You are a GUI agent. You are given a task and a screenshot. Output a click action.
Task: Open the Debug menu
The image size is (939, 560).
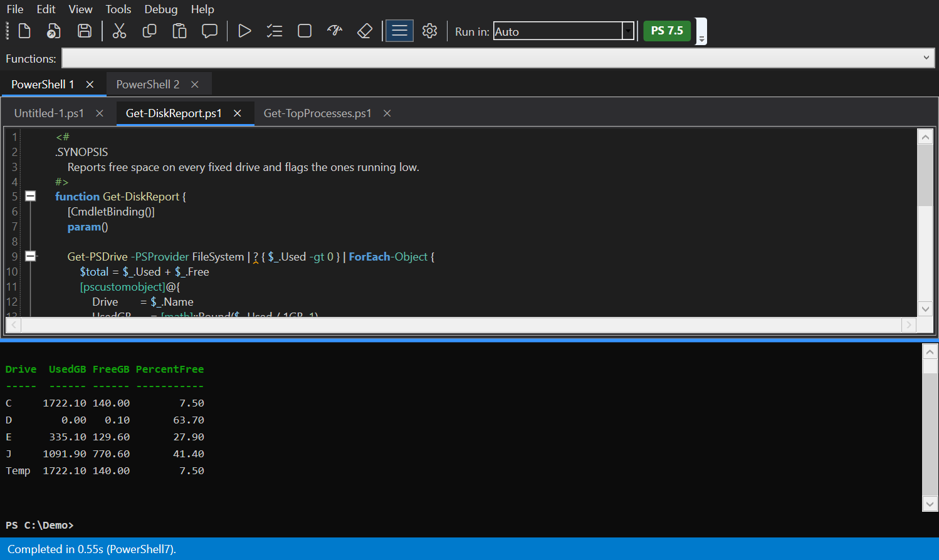pos(161,9)
